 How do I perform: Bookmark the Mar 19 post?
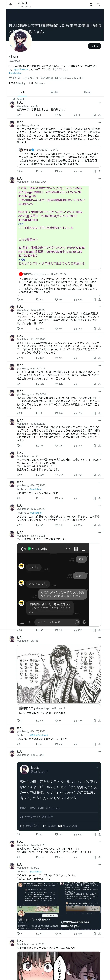[94, 171]
